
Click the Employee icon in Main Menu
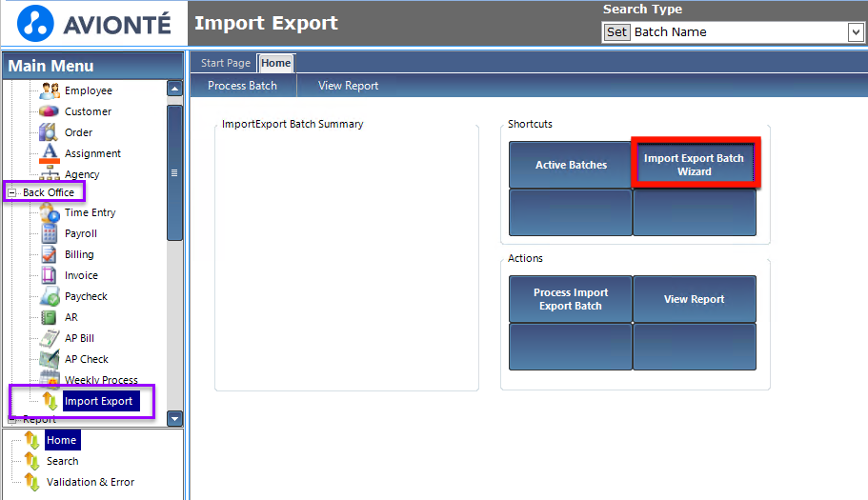click(50, 90)
